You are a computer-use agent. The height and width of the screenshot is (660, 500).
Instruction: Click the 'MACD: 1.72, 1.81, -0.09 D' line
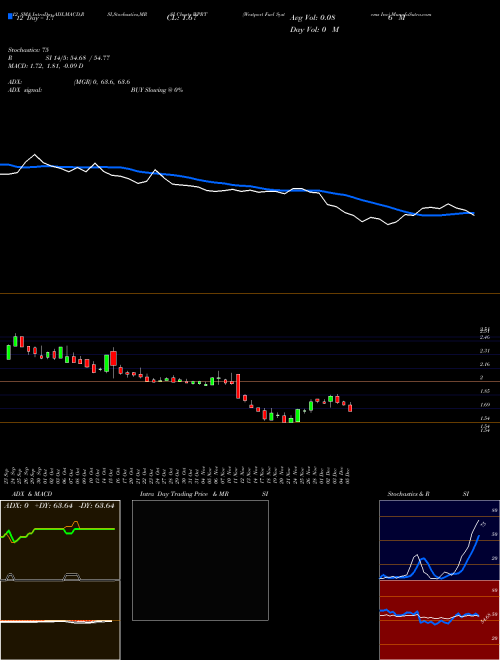45,66
